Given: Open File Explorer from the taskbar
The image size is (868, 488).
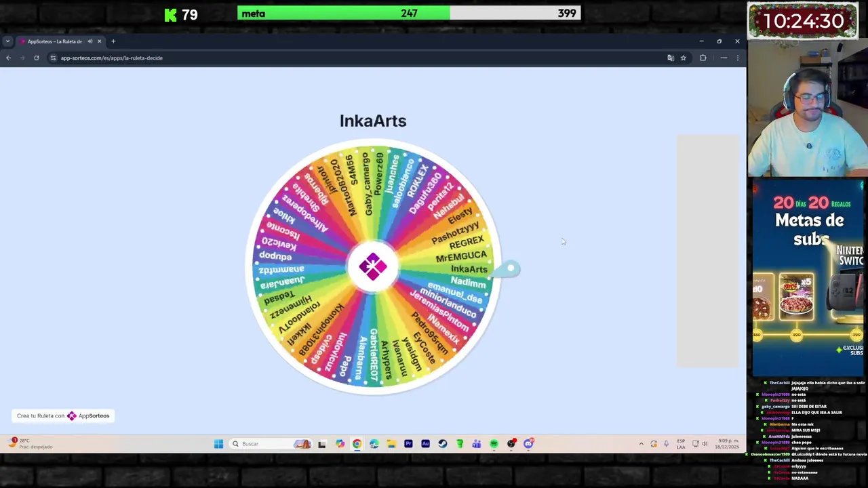Looking at the screenshot, I should (x=391, y=444).
